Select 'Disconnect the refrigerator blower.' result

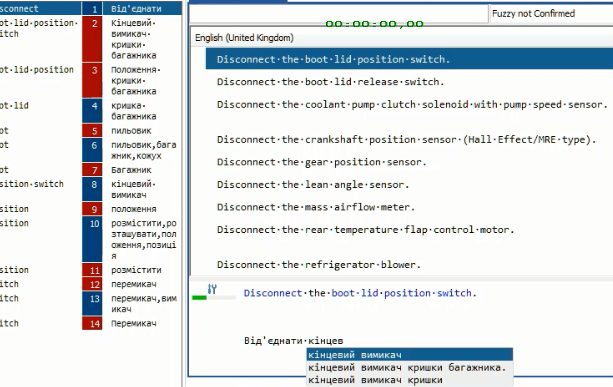point(319,265)
